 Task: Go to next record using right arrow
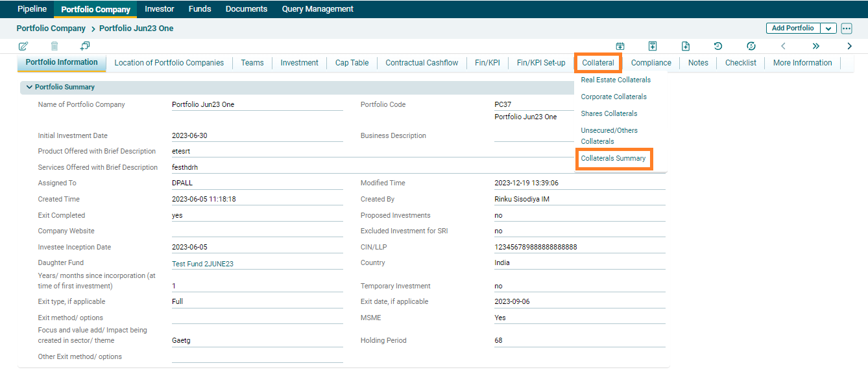849,46
